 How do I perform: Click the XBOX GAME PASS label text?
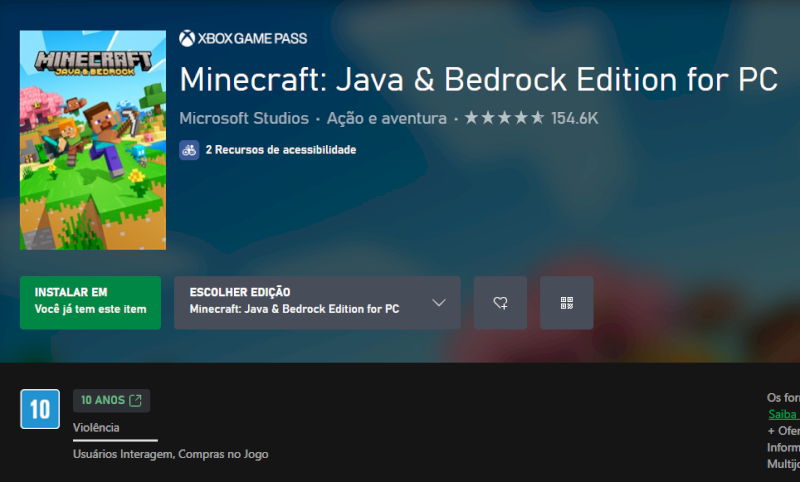point(253,38)
